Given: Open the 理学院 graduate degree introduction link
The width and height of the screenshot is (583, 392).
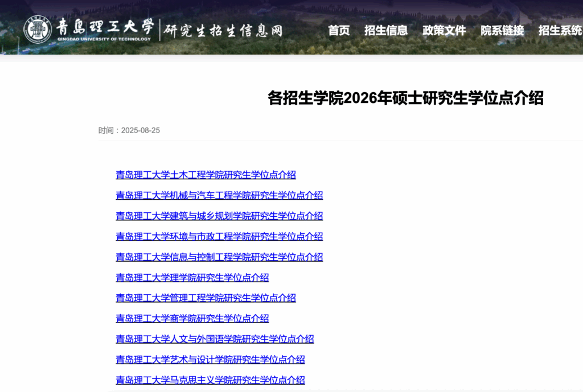Looking at the screenshot, I should (x=192, y=278).
